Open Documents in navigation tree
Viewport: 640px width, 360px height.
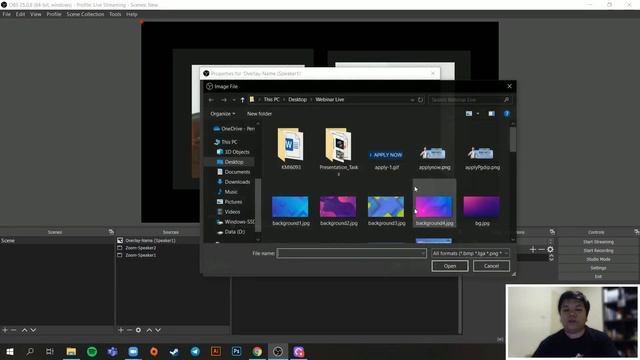coord(233,172)
